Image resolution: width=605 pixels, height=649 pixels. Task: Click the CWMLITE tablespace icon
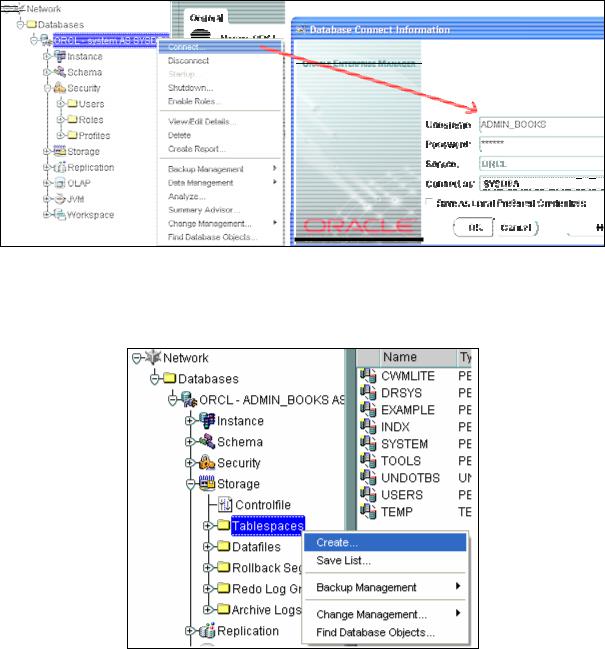click(x=368, y=375)
